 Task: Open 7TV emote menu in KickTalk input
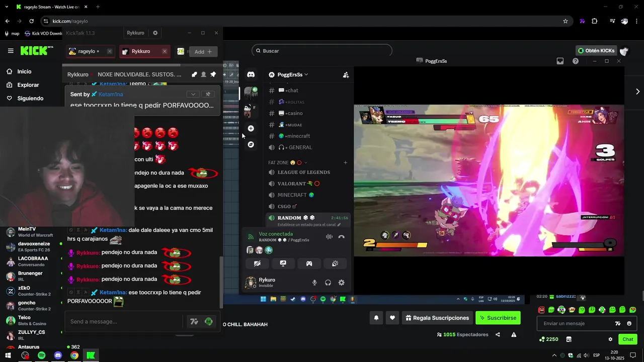tap(194, 322)
